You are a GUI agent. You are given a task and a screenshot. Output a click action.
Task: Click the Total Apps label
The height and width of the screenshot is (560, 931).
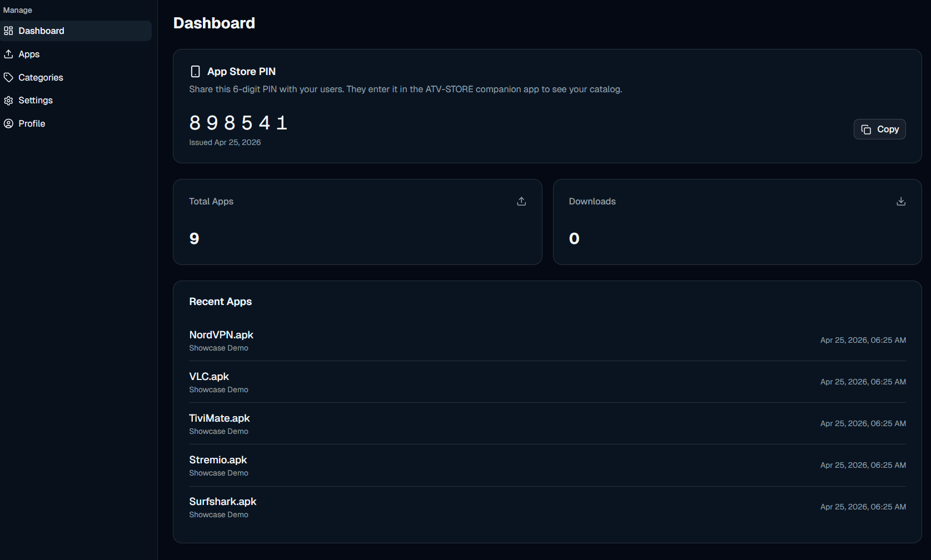click(211, 201)
